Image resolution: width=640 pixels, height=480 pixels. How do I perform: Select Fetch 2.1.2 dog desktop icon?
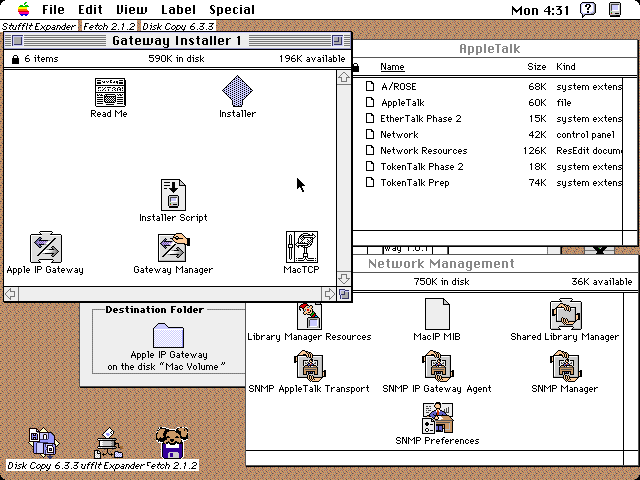click(172, 443)
